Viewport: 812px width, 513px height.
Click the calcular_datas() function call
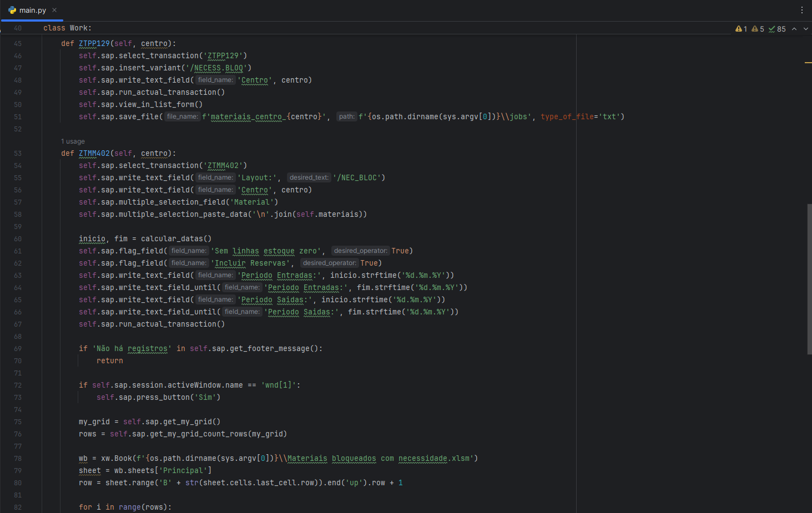[x=176, y=238]
